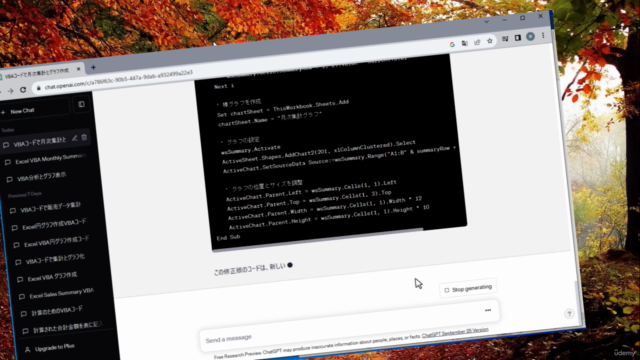Open the "VBAコードで販売データ集計" chat

[50, 208]
